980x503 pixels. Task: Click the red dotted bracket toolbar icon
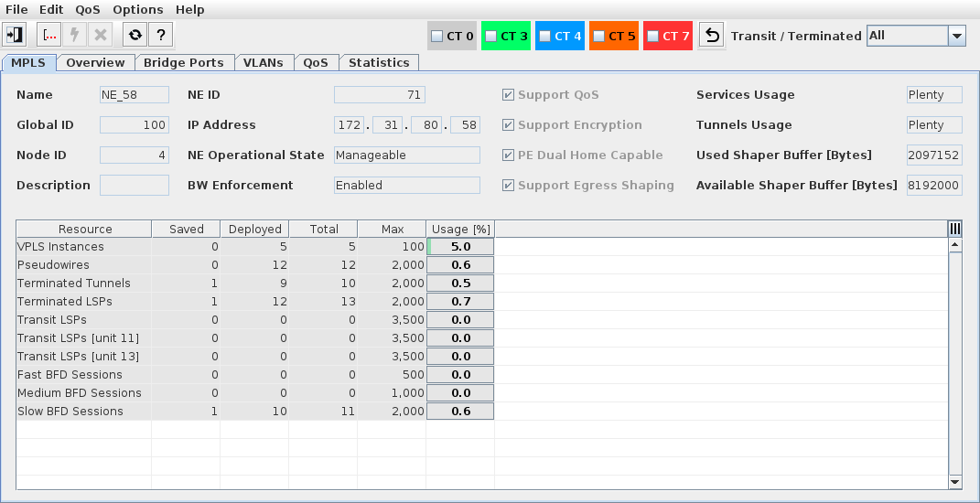tap(50, 35)
